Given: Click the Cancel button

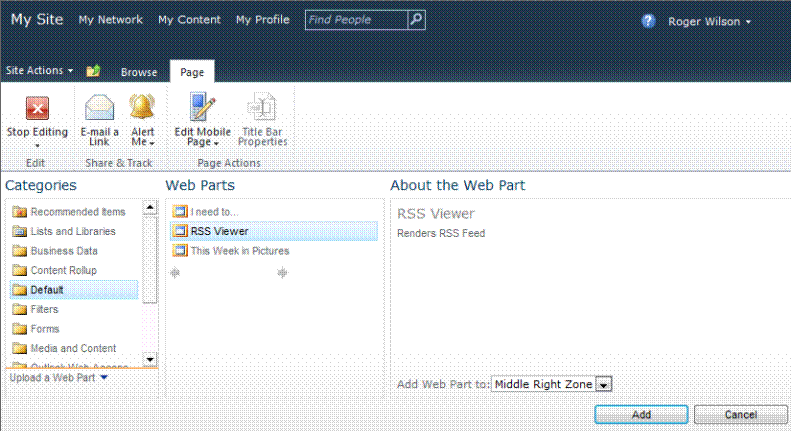Looking at the screenshot, I should (740, 414).
